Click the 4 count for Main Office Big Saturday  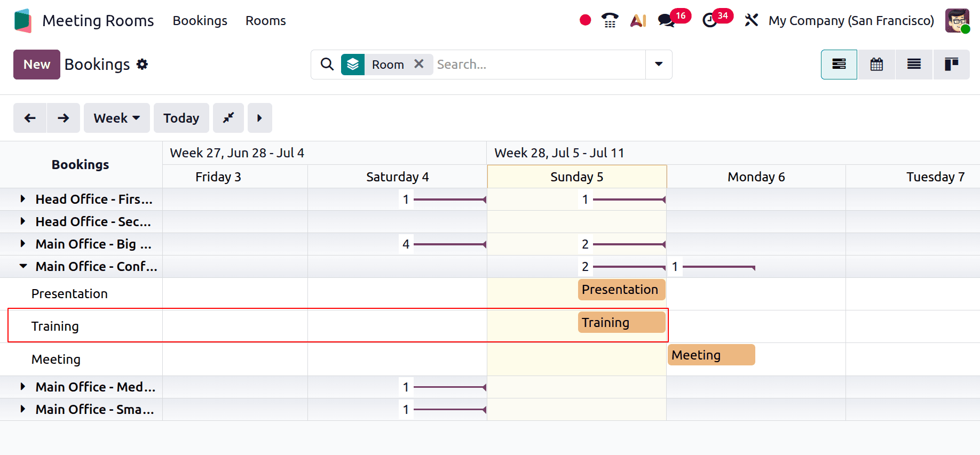tap(406, 244)
